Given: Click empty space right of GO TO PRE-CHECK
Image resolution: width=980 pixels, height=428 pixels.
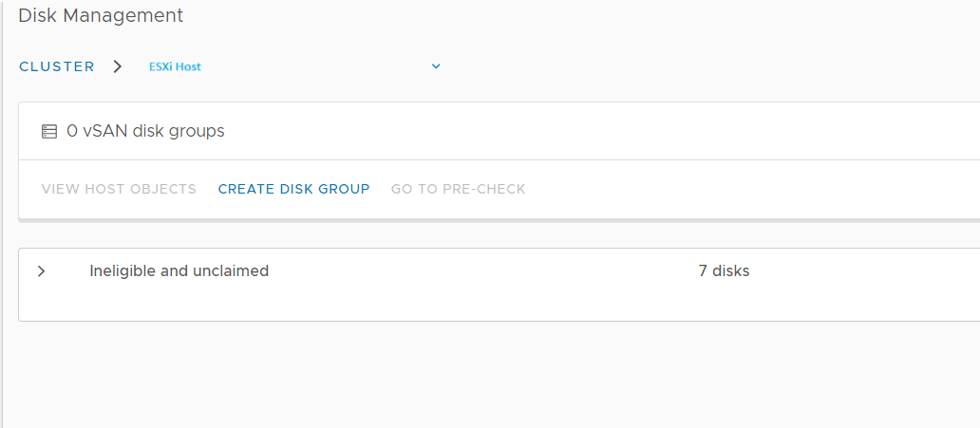Looking at the screenshot, I should (750, 189).
